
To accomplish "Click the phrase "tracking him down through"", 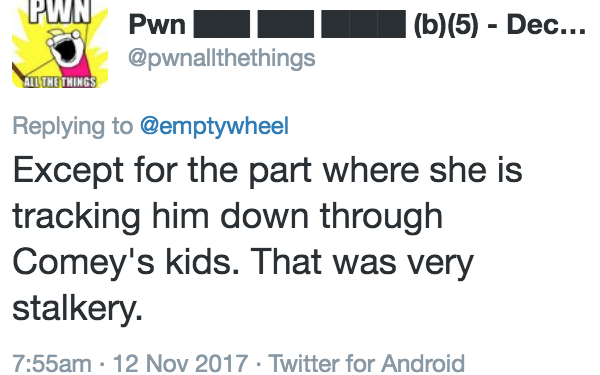I will [x=228, y=217].
